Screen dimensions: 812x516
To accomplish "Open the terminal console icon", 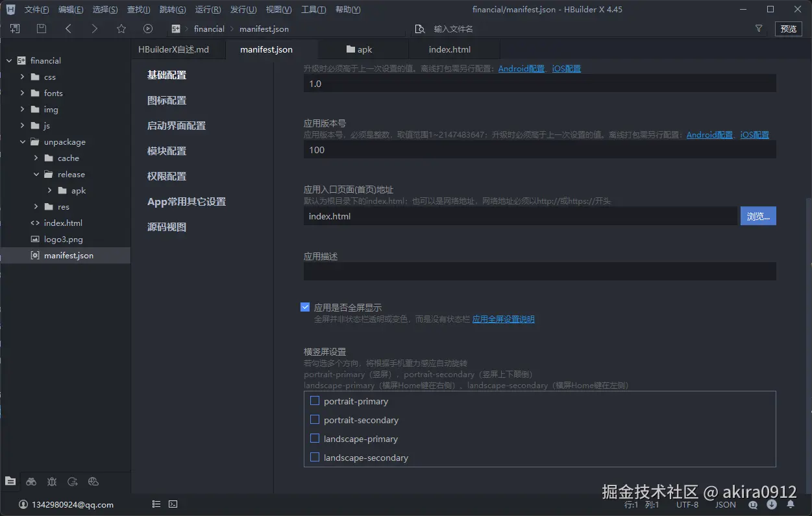I will (x=173, y=504).
